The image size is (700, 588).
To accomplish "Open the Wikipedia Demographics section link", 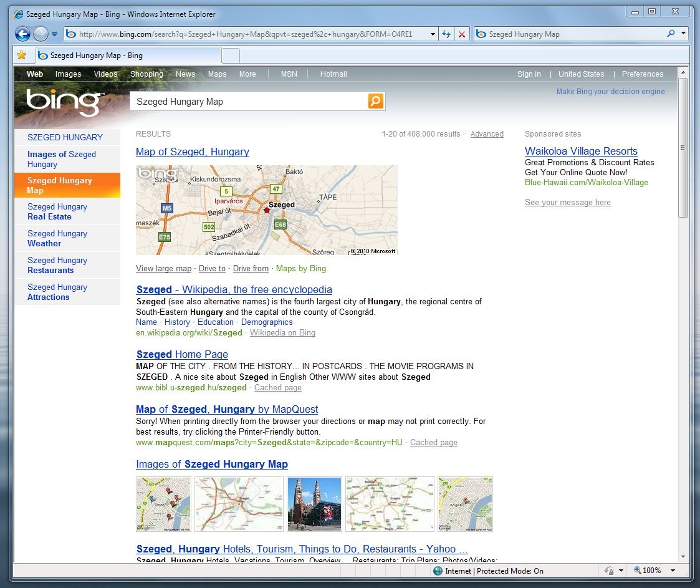I will click(267, 322).
